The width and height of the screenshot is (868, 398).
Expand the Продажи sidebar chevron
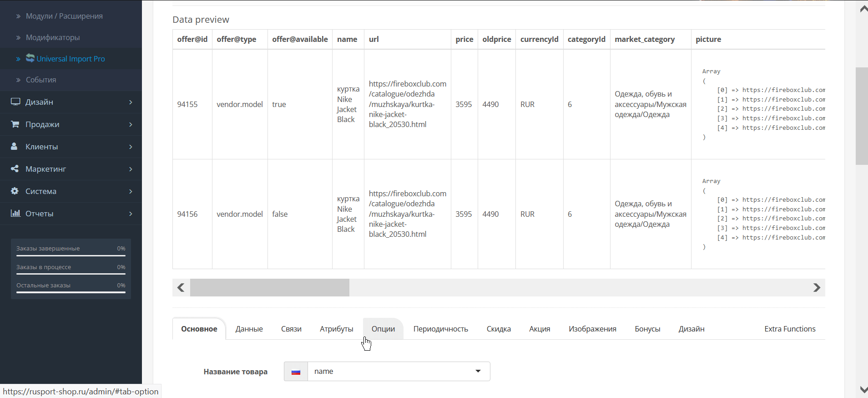131,124
